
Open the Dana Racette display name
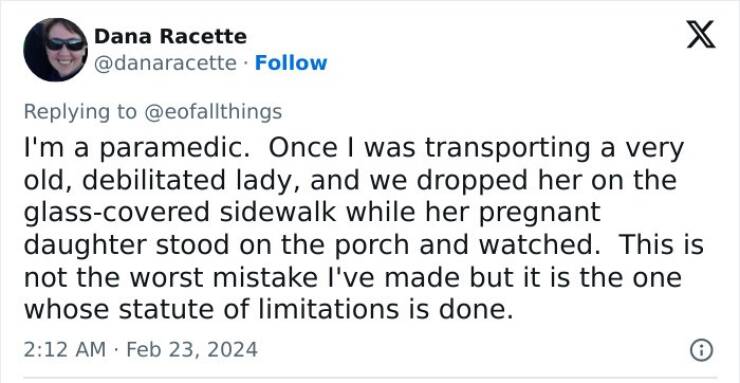pos(170,36)
